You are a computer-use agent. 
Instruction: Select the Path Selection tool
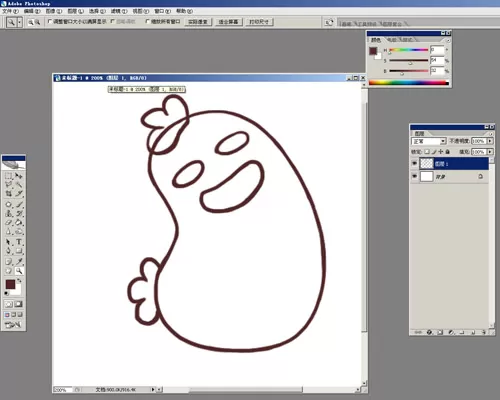tap(9, 242)
